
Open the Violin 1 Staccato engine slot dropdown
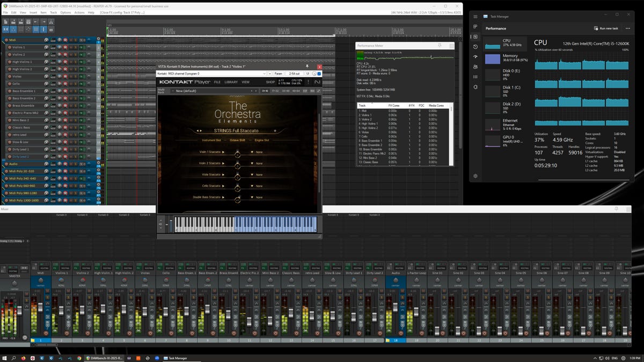click(x=252, y=152)
